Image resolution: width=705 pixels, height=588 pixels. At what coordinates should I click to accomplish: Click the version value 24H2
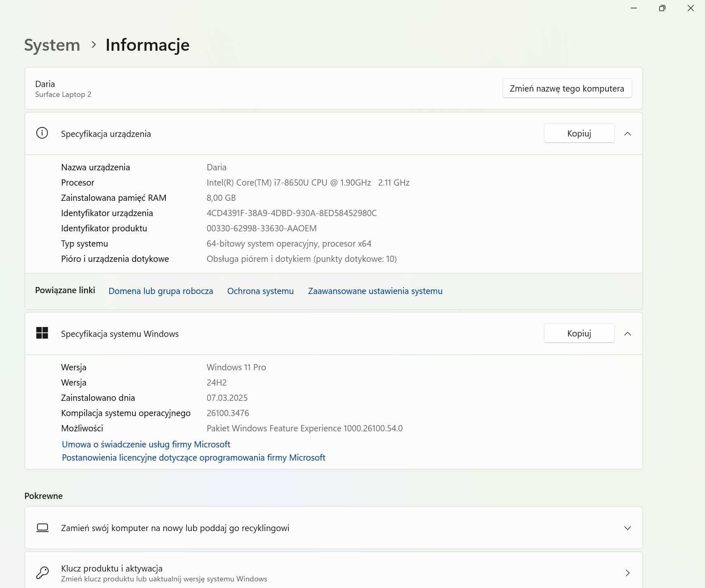(x=217, y=382)
